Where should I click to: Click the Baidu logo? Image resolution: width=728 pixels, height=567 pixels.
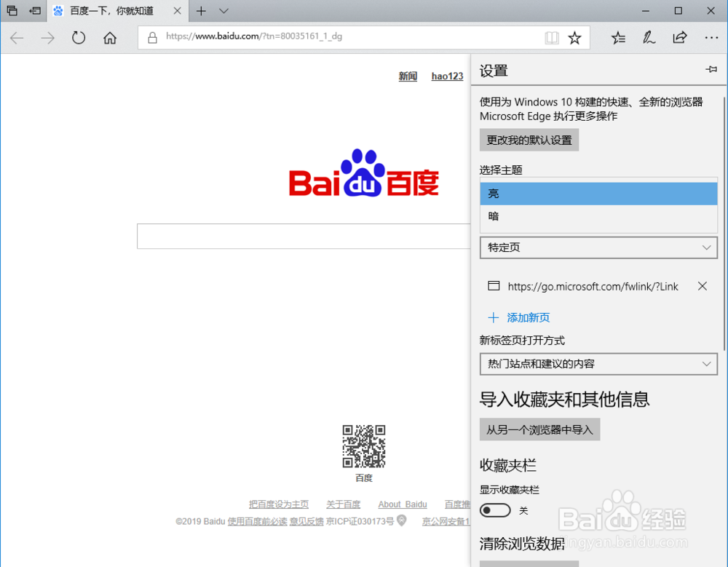[363, 173]
